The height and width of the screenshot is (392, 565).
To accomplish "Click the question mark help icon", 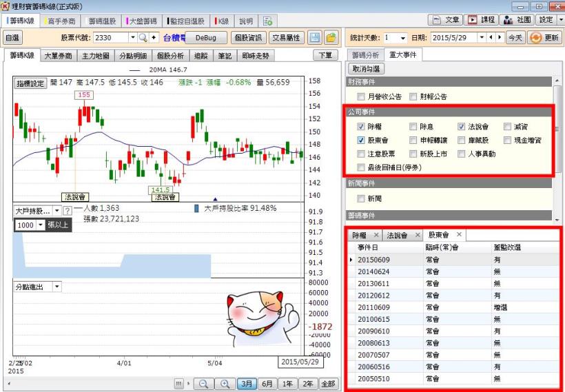I will pyautogui.click(x=67, y=211).
